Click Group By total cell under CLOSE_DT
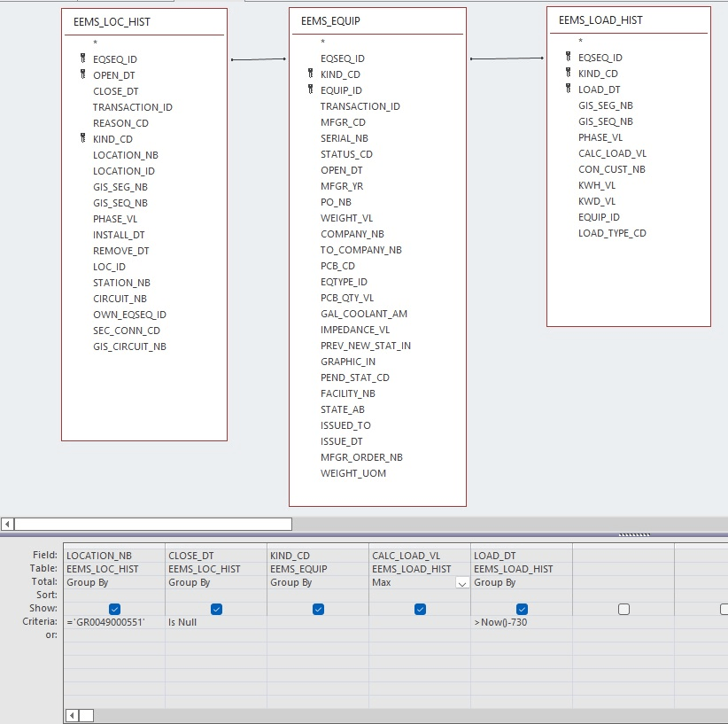The image size is (728, 724). 216,582
